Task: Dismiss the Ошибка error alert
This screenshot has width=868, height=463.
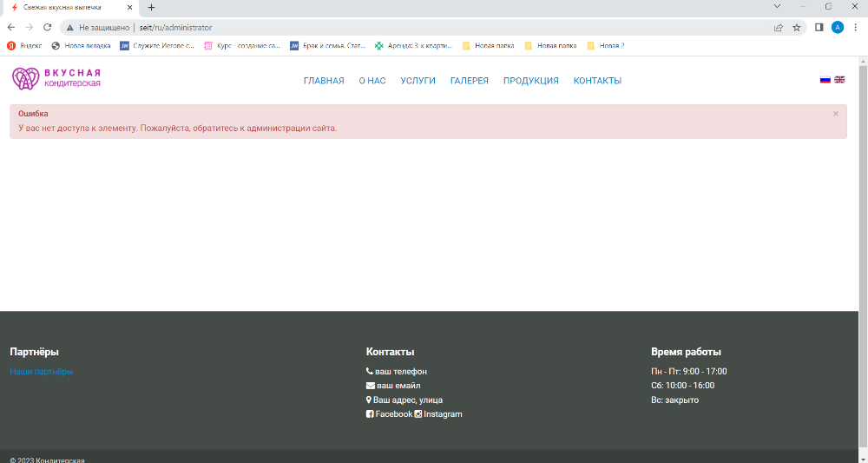Action: (x=836, y=114)
